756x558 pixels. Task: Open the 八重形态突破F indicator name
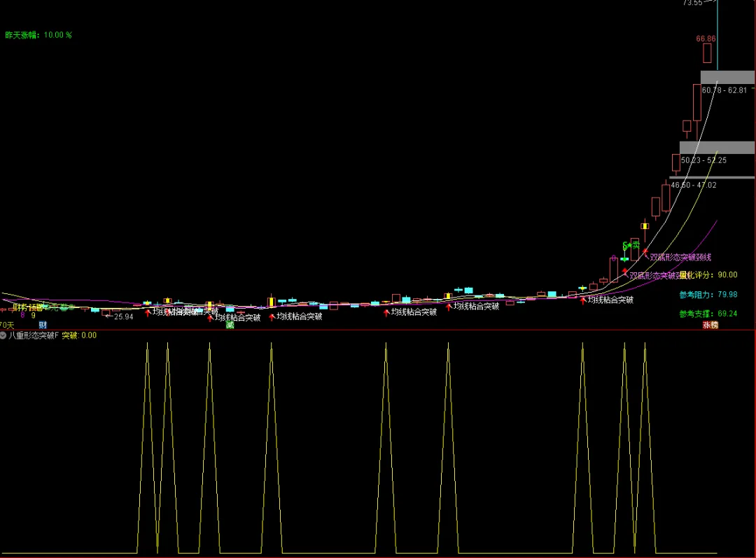(x=34, y=335)
